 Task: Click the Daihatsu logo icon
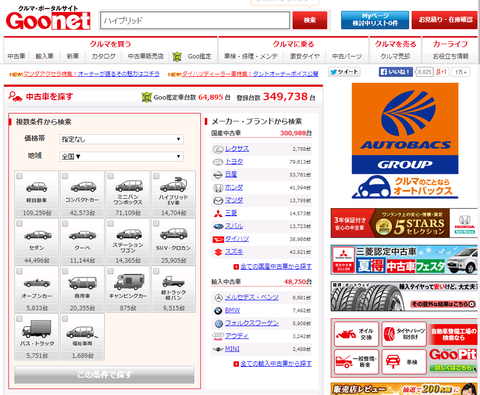pyautogui.click(x=218, y=239)
